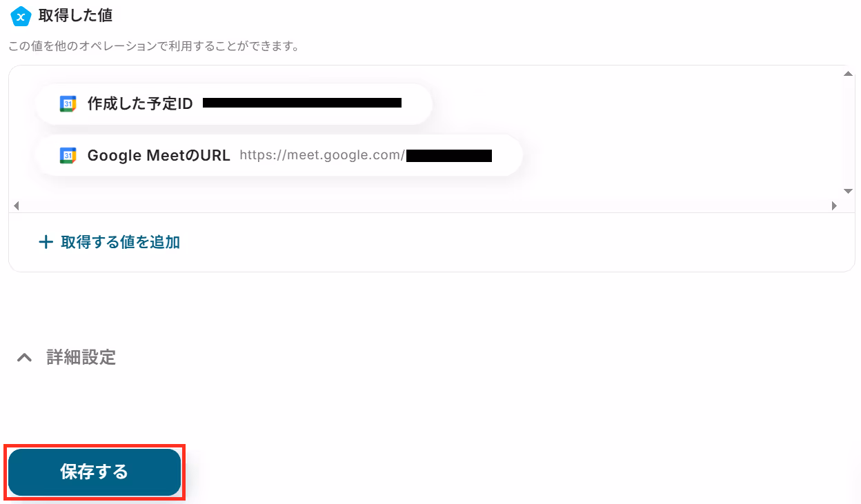Viewport: 861px width, 504px height.
Task: Select the Google MeetのURL value chip
Action: pyautogui.click(x=279, y=156)
